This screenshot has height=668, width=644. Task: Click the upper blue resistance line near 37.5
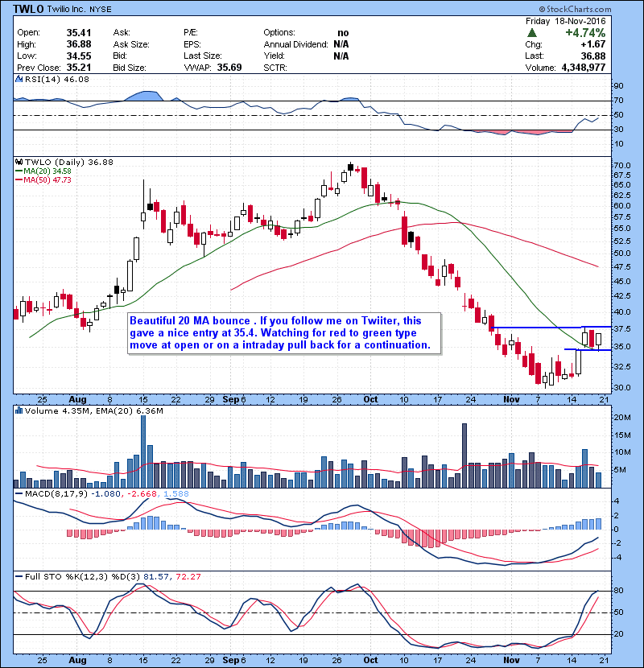tap(551, 328)
